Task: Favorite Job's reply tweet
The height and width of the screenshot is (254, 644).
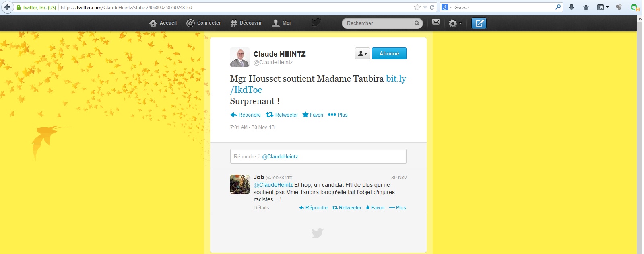Action: (375, 208)
